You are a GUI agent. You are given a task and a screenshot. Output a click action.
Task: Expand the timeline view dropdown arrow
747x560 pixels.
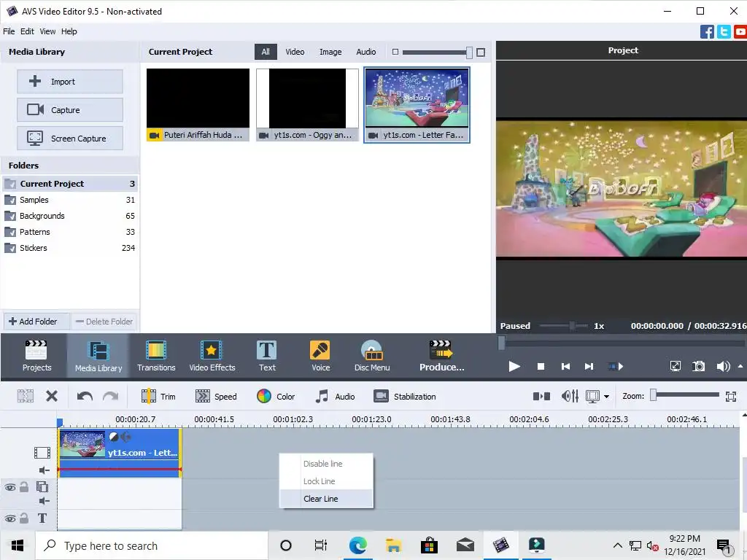[x=606, y=396]
